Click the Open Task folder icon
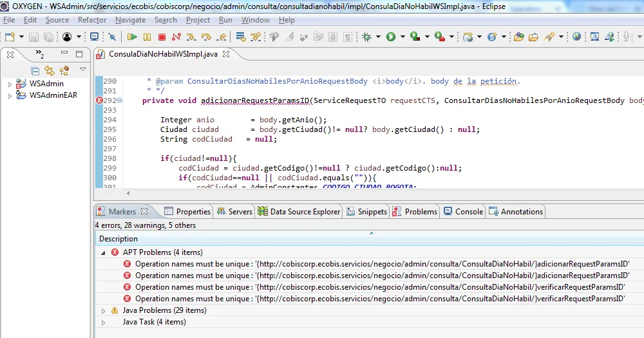The width and height of the screenshot is (644, 338). pyautogui.click(x=533, y=37)
